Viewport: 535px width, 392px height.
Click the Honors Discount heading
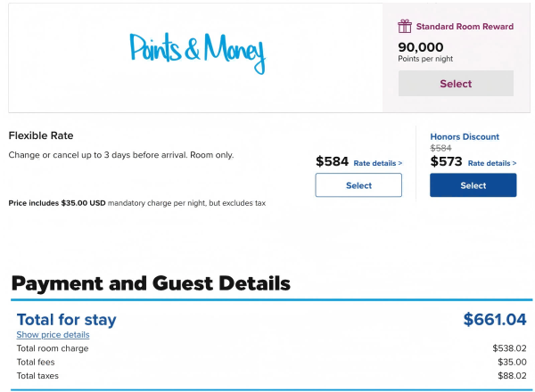[x=465, y=136]
